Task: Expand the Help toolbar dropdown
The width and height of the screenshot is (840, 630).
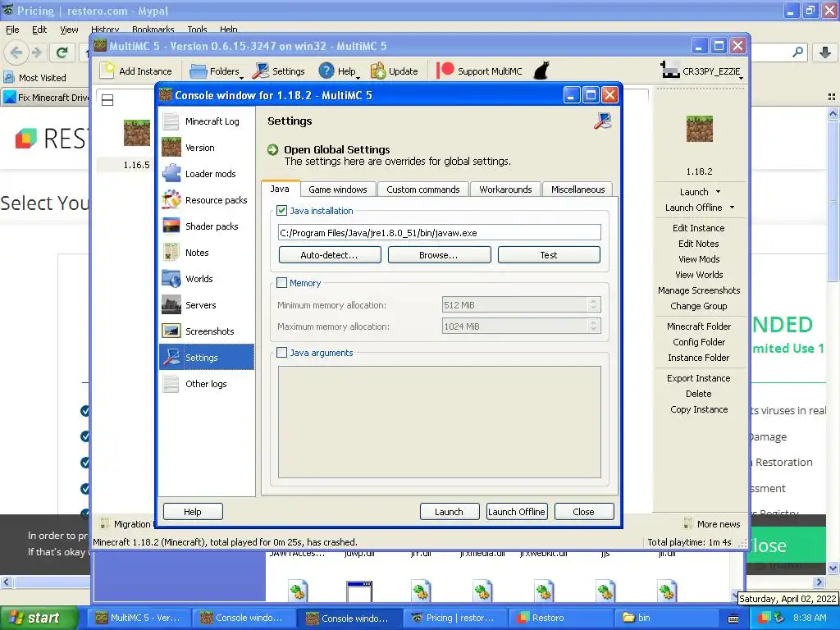Action: pos(358,77)
